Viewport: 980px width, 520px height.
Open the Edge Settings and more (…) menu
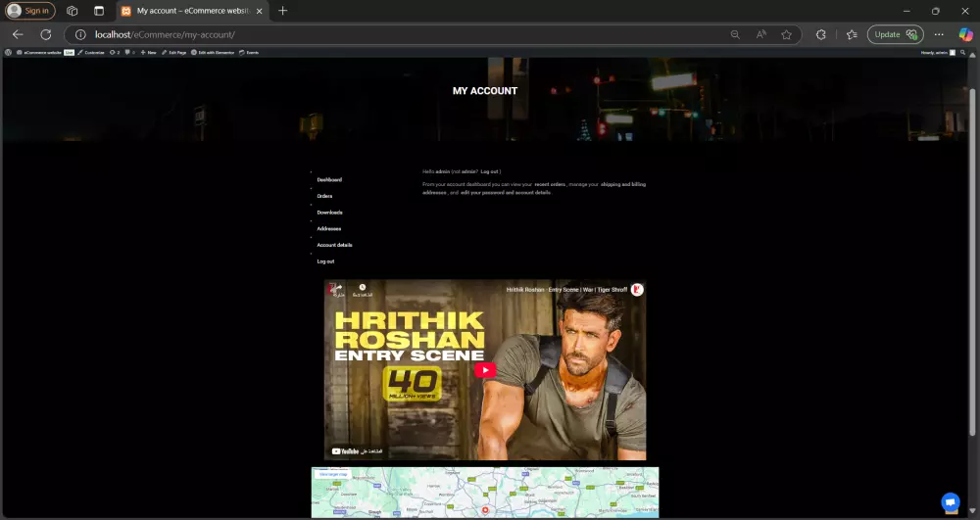click(939, 34)
